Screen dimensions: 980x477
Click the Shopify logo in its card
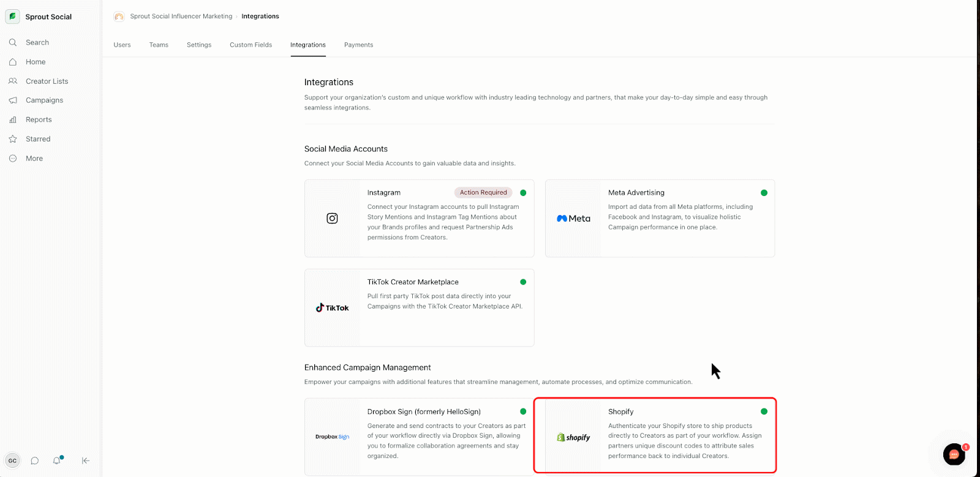573,437
